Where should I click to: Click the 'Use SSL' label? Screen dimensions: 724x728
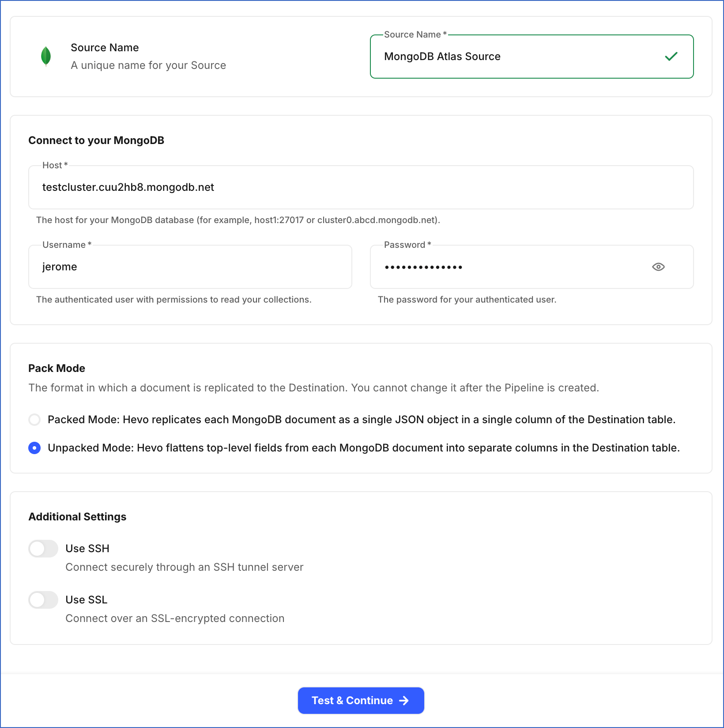87,600
